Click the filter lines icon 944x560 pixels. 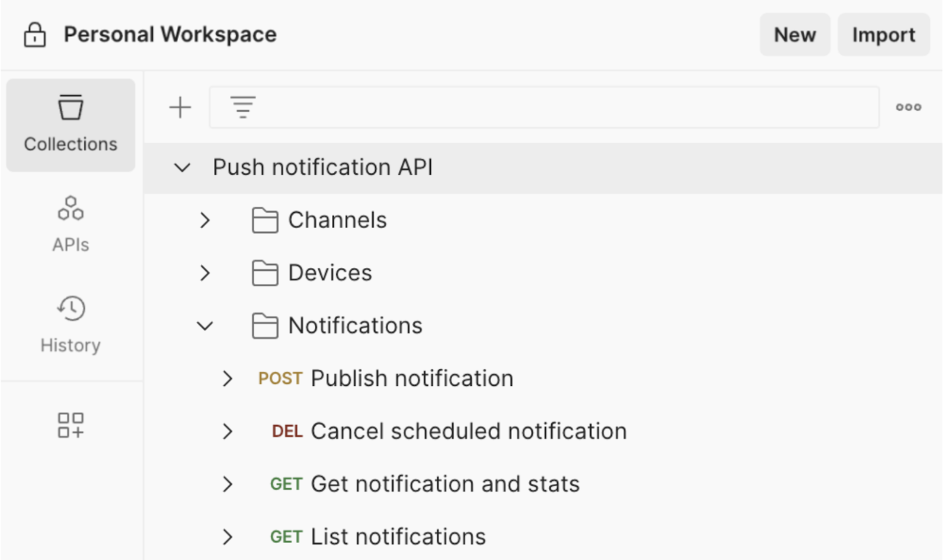(243, 108)
